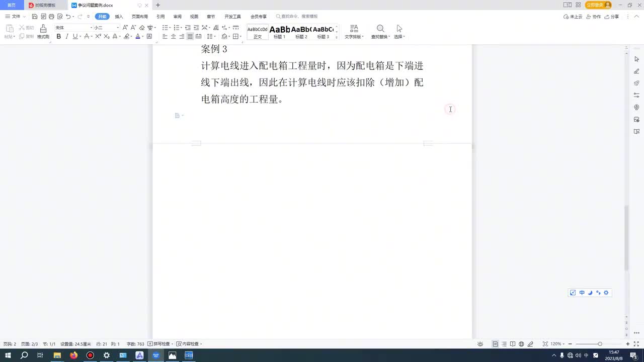This screenshot has height=362, width=644.
Task: Click the Bulleted List icon
Action: [x=165, y=28]
